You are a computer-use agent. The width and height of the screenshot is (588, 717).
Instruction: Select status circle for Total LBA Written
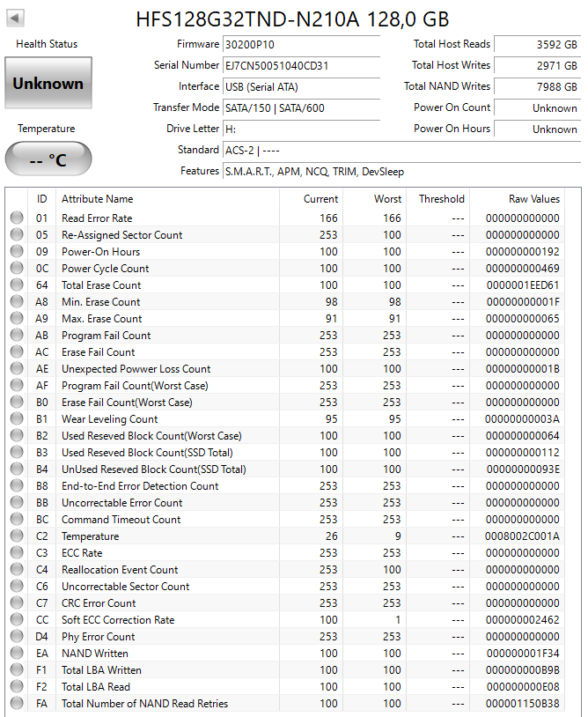pos(17,670)
